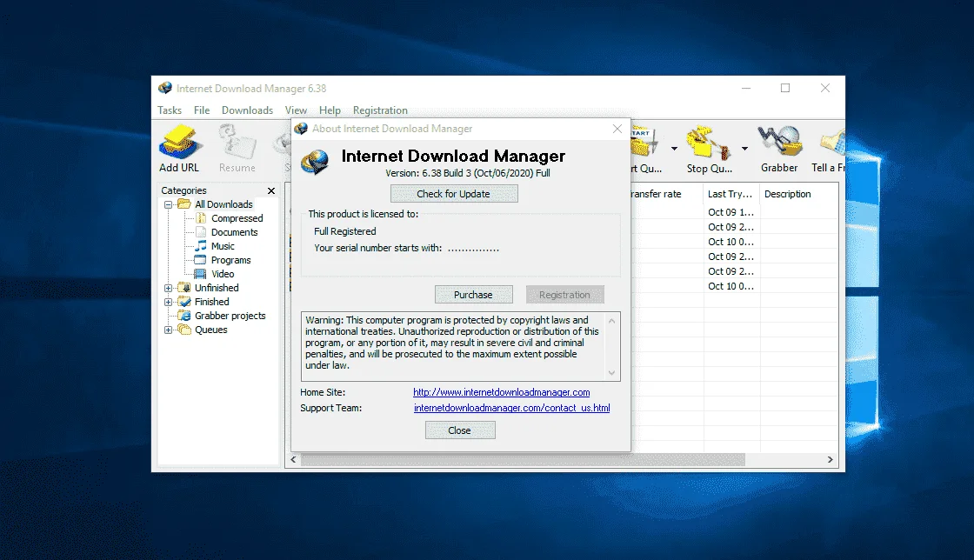Click the Resume toolbar icon
The height and width of the screenshot is (560, 974).
tap(237, 142)
